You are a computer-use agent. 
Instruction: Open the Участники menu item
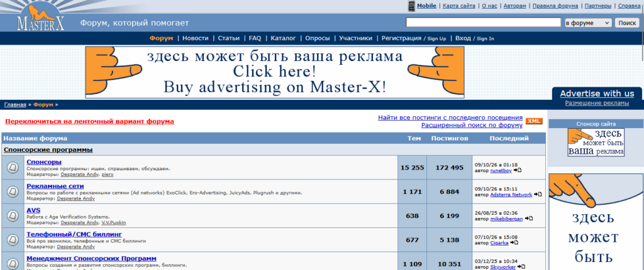click(356, 38)
